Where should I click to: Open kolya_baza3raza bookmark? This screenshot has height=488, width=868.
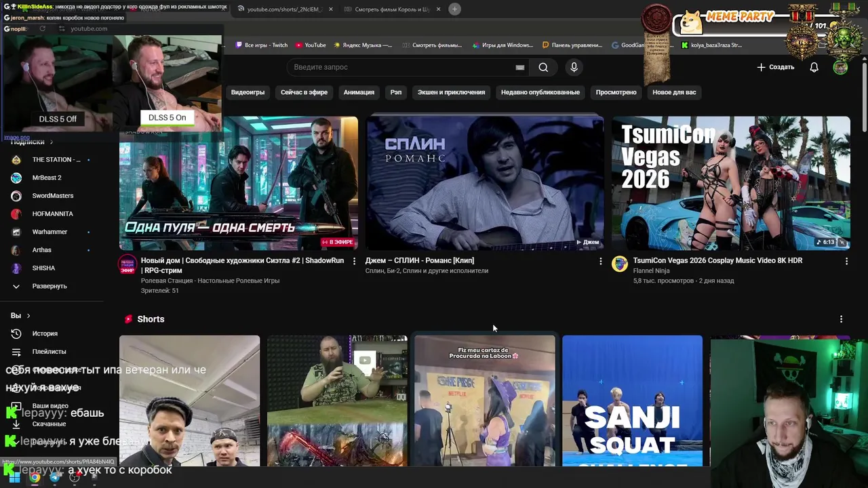click(x=712, y=45)
